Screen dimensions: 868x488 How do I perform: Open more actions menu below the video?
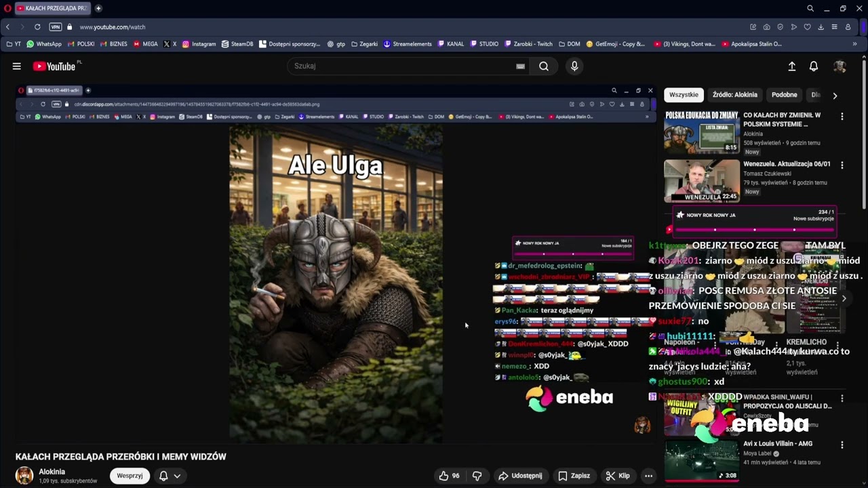point(648,476)
